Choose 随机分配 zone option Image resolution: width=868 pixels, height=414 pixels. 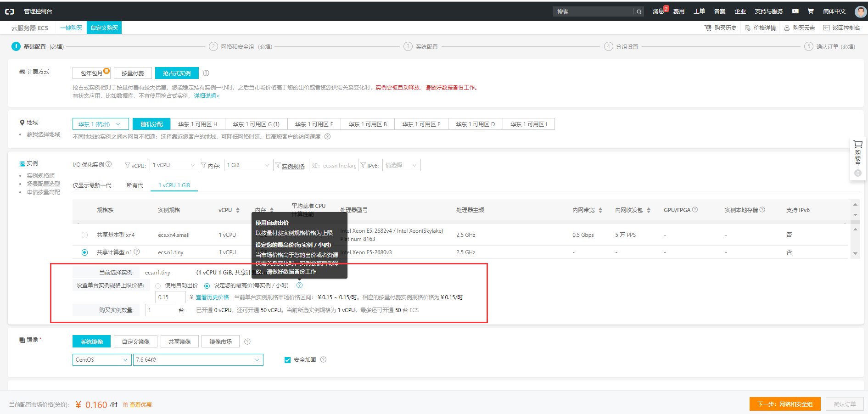[x=151, y=124]
